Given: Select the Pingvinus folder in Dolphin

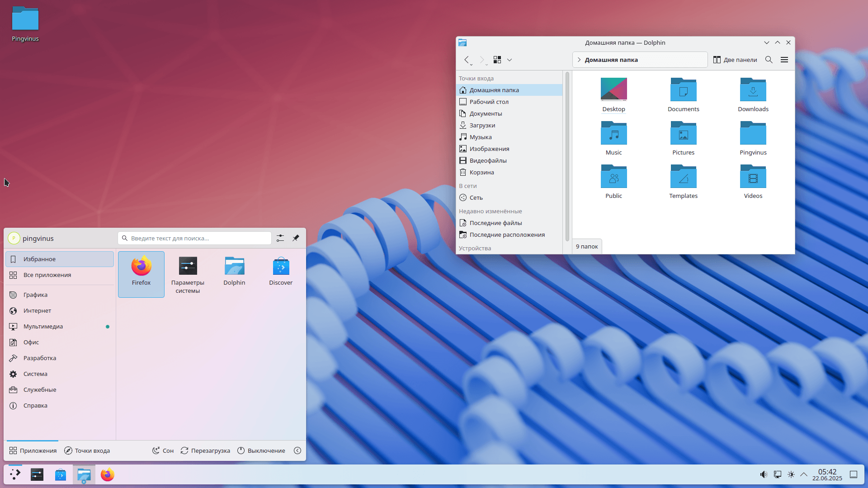Looking at the screenshot, I should (x=753, y=138).
